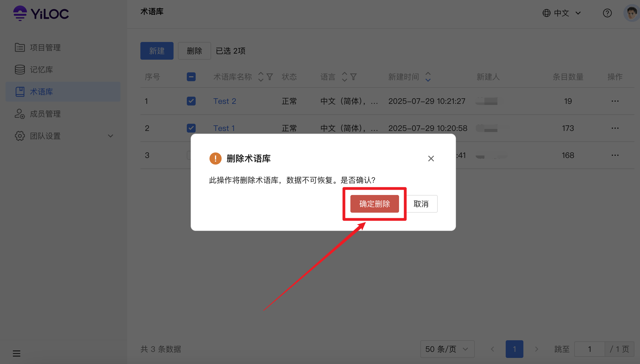
Task: Close the 删除术语库 dialog with X
Action: [x=431, y=159]
